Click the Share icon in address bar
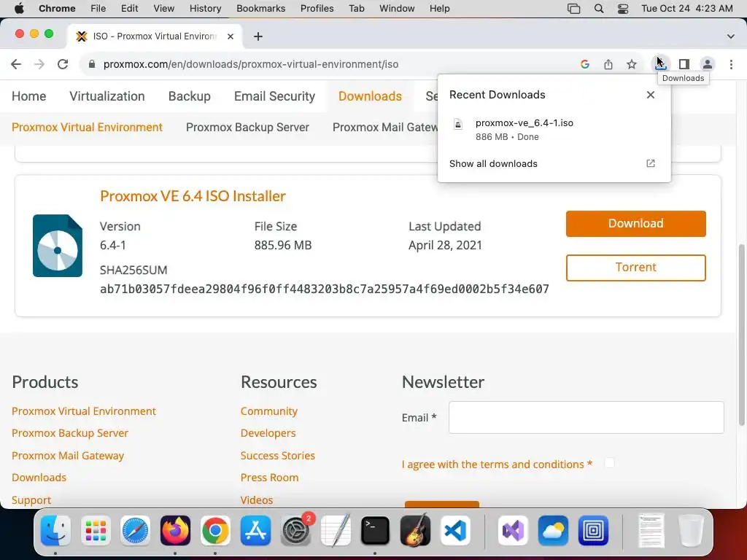747x560 pixels. click(x=608, y=64)
